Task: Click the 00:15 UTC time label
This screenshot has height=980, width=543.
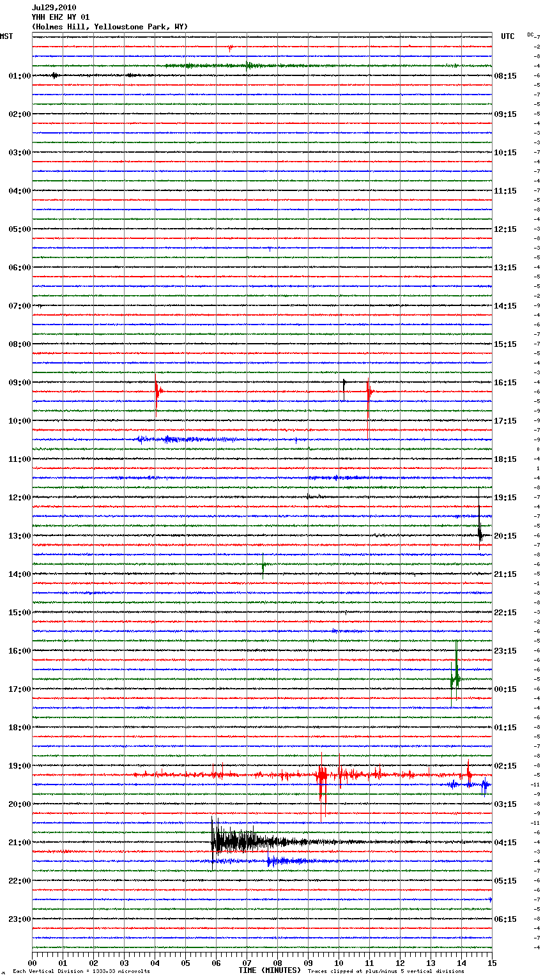Action: (x=505, y=689)
